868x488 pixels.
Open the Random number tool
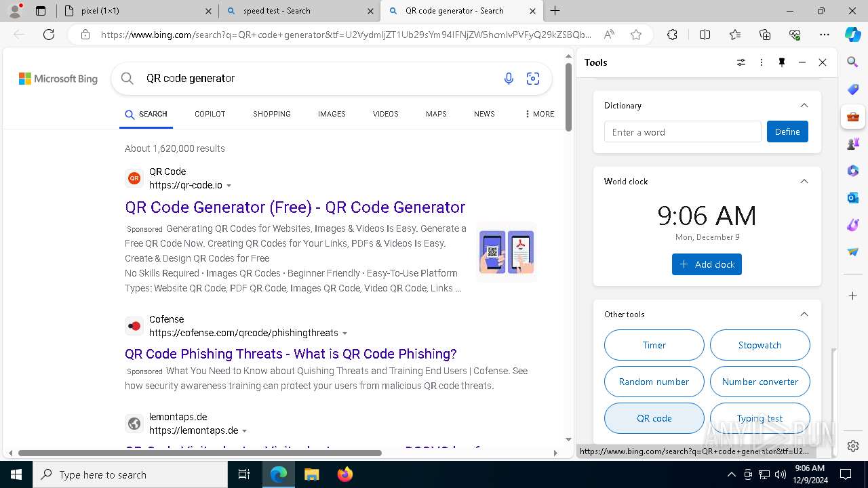click(x=654, y=382)
